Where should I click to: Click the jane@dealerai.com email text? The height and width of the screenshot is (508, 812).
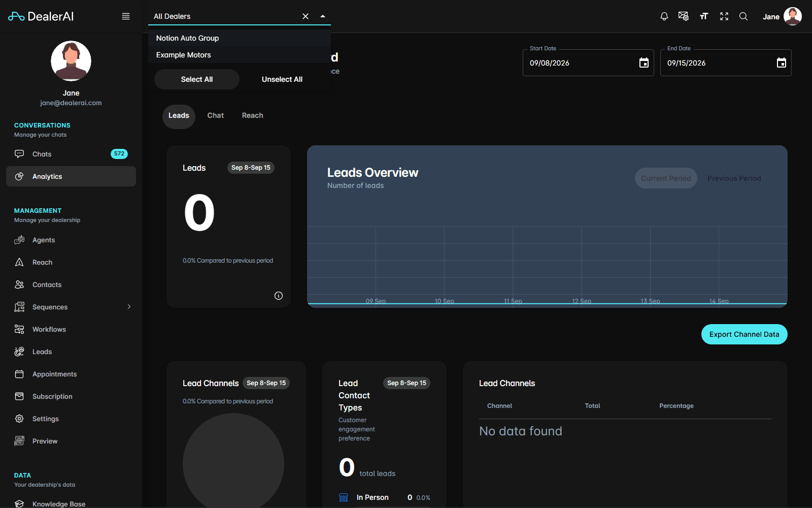tap(71, 103)
